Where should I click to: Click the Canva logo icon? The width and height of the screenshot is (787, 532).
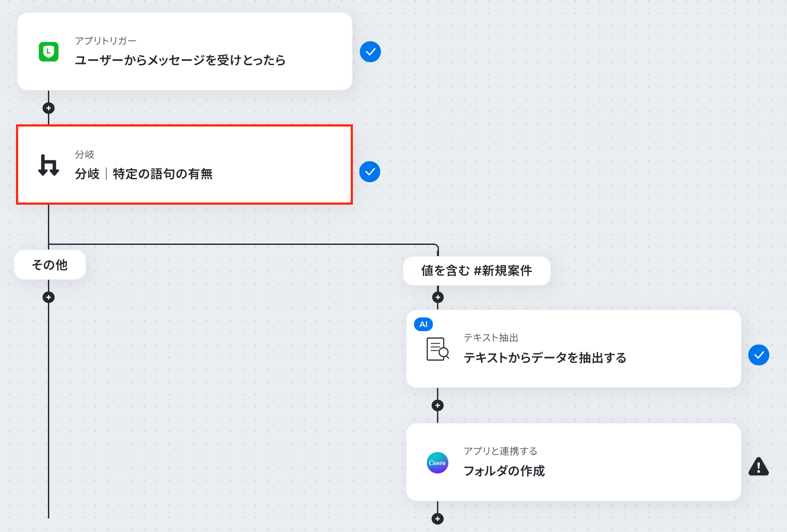[x=437, y=462]
